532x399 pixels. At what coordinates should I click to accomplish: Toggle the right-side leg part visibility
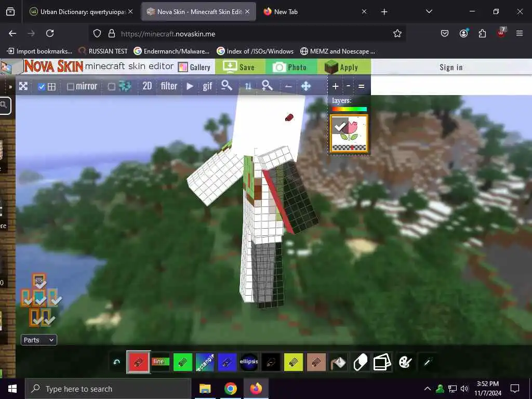[47, 317]
